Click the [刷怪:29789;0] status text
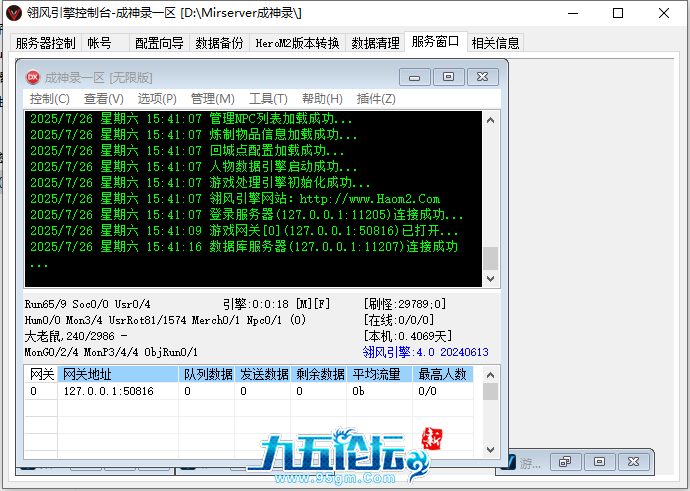The image size is (690, 491). (405, 304)
